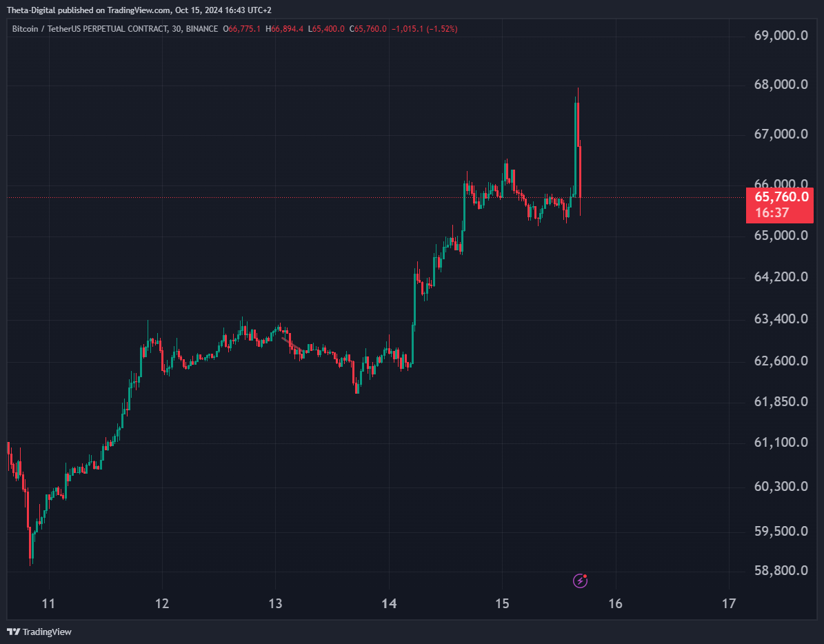Click the high value H66,894.4
The width and height of the screenshot is (824, 644).
tap(284, 29)
